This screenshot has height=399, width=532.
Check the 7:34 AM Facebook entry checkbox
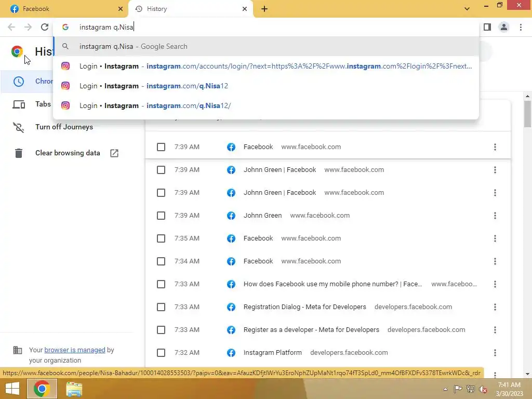pos(161,261)
